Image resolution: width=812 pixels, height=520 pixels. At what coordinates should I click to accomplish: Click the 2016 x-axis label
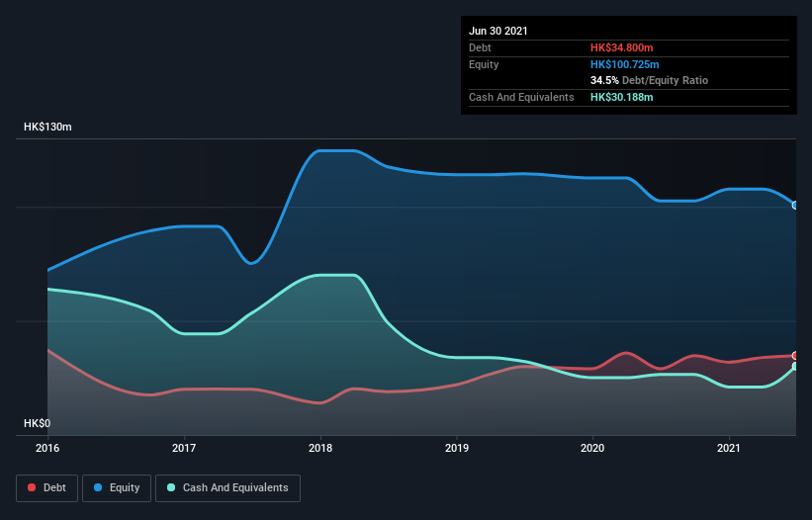47,448
